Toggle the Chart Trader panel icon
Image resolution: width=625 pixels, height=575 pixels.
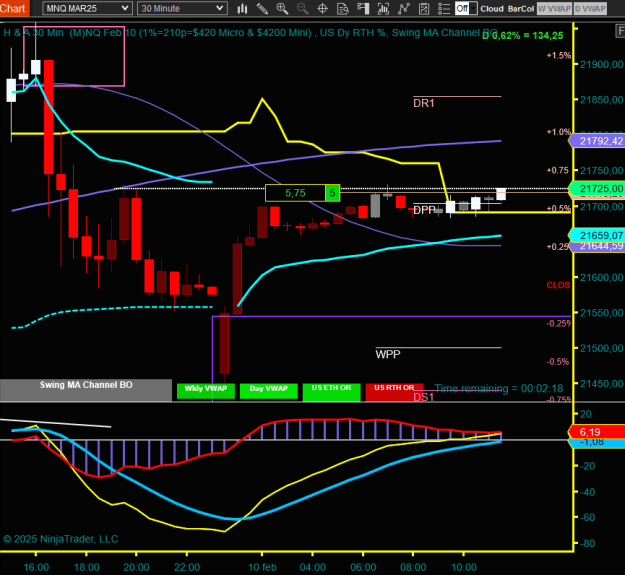pyautogui.click(x=363, y=8)
